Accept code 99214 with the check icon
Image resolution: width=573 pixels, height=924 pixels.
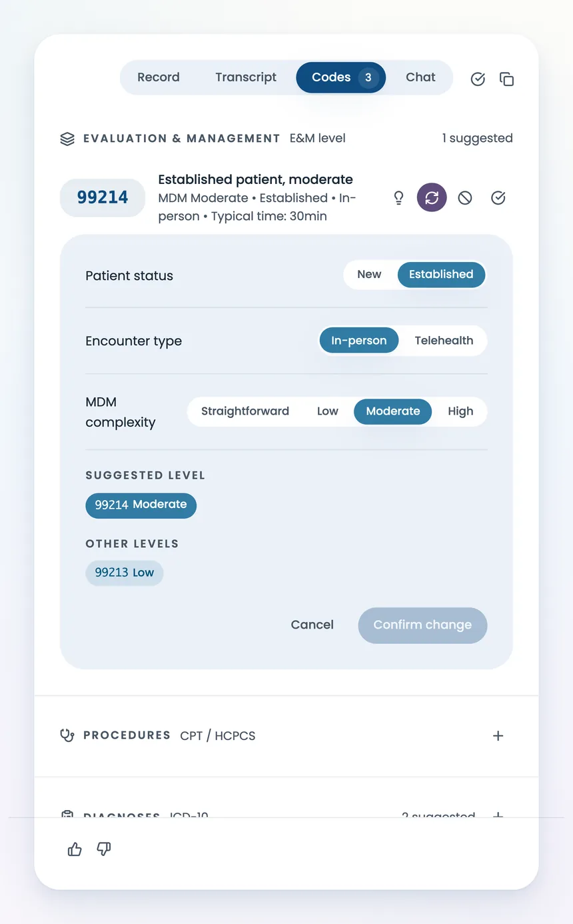[498, 197]
